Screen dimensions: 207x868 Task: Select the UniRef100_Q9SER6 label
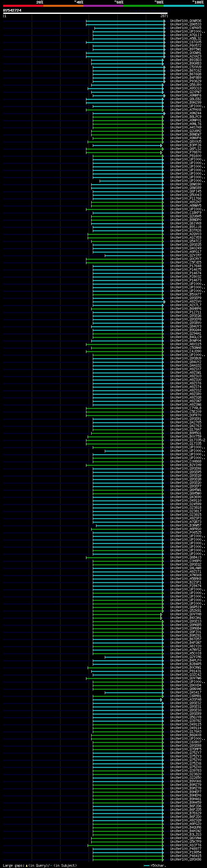point(186,469)
